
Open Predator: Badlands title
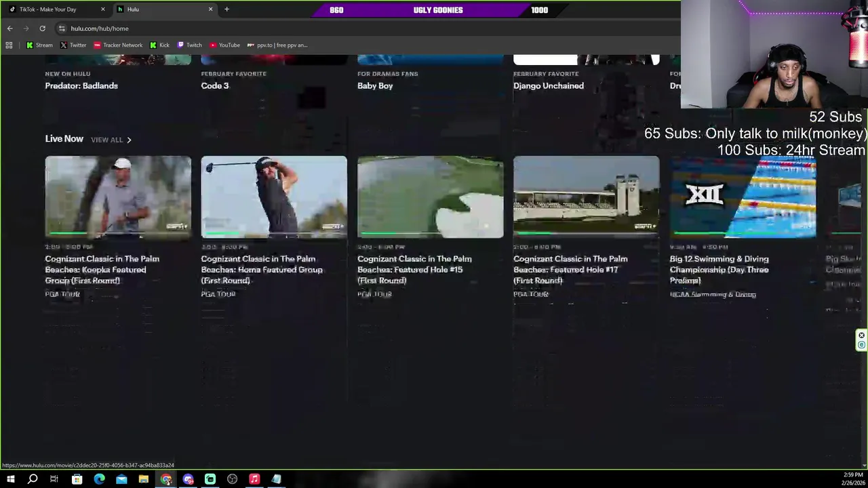[81, 86]
